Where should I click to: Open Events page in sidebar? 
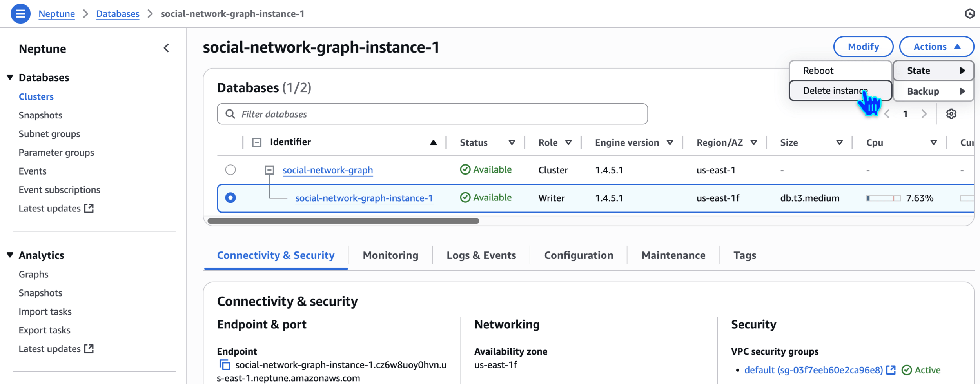(33, 171)
